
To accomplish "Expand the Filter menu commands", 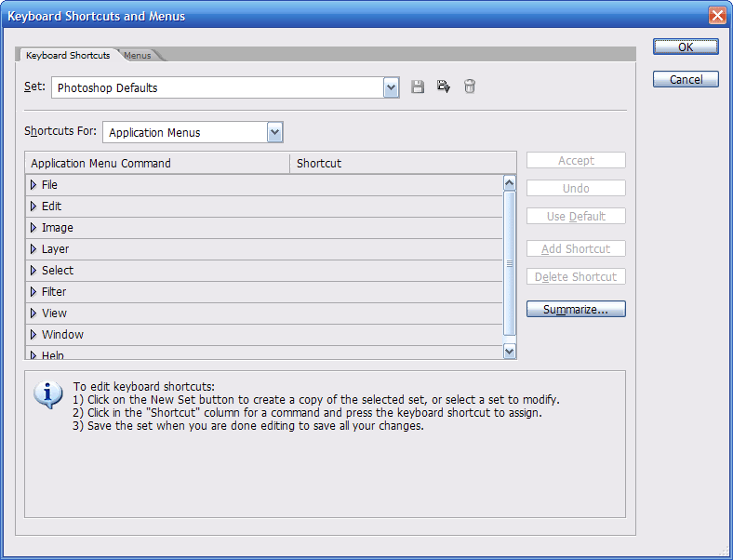I will click(33, 292).
